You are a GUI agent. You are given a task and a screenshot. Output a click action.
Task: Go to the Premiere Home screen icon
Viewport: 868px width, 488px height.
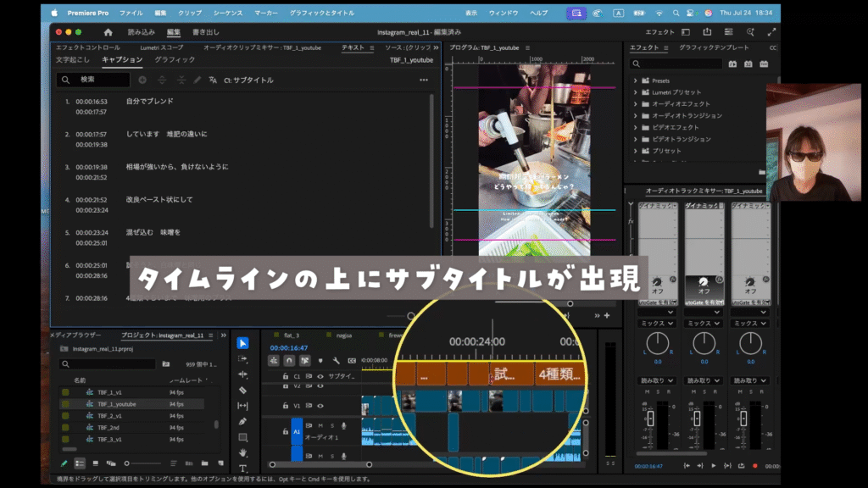coord(108,32)
